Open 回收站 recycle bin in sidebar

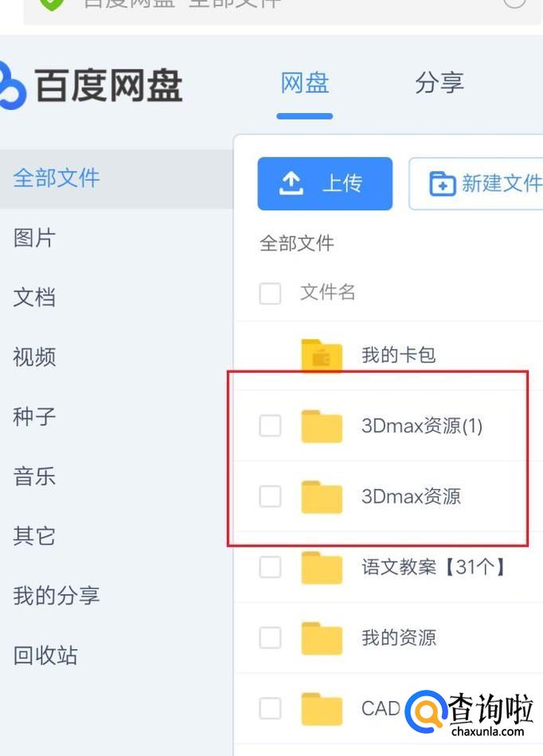coord(45,656)
